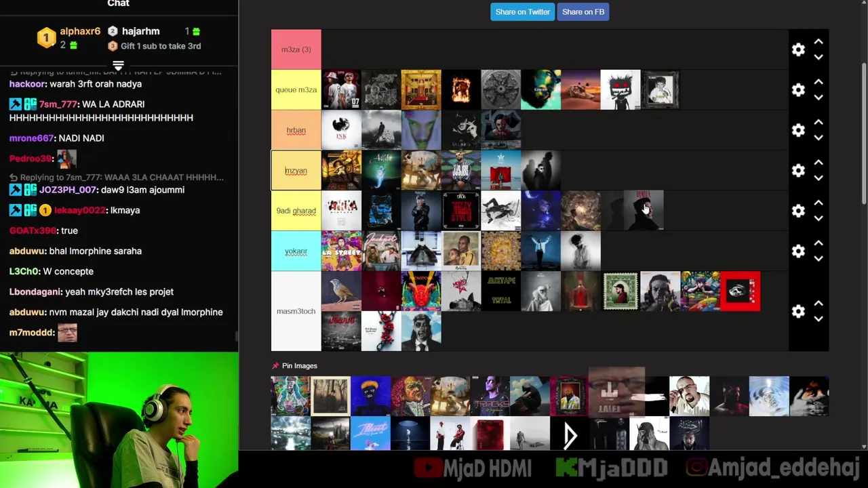Click m7moddd's emote in chat
The image size is (868, 488).
point(67,333)
